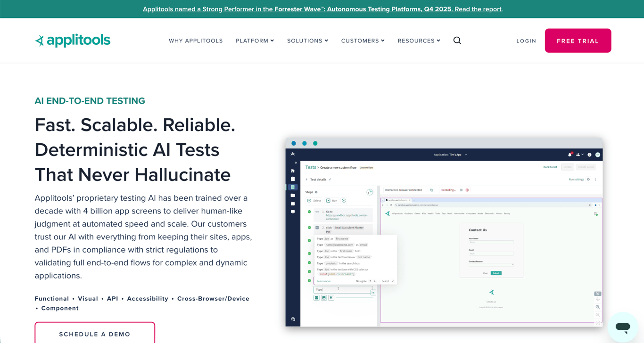The width and height of the screenshot is (644, 343).
Task: Click the three-dot menu next to Run settings
Action: pos(595,180)
